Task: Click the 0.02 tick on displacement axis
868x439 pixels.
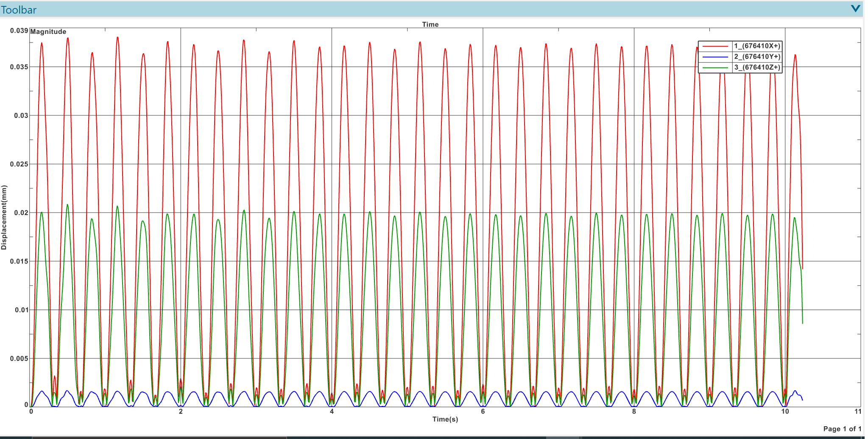Action: 21,213
